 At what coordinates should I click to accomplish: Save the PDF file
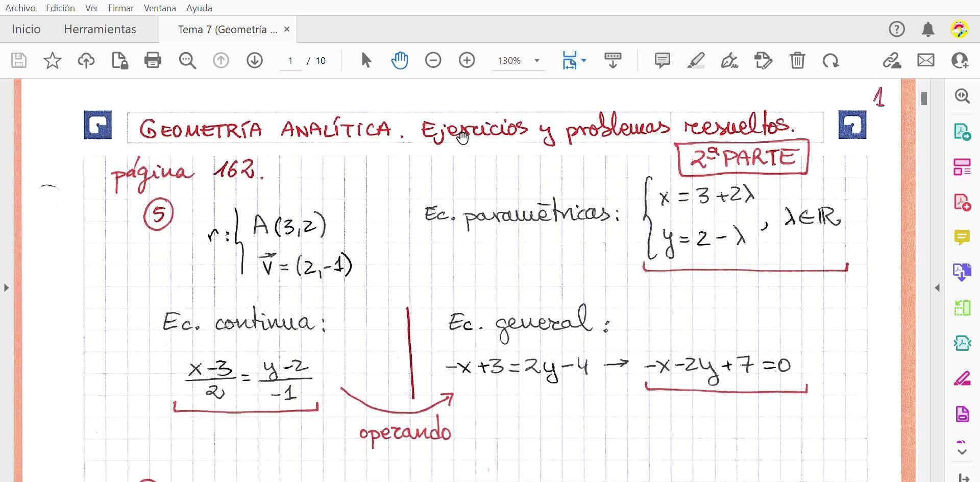(x=19, y=60)
